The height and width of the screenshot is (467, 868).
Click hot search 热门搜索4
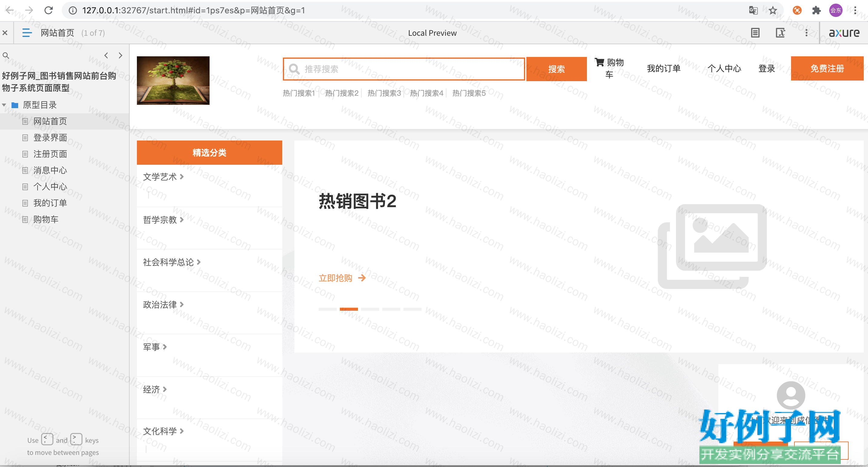point(427,93)
